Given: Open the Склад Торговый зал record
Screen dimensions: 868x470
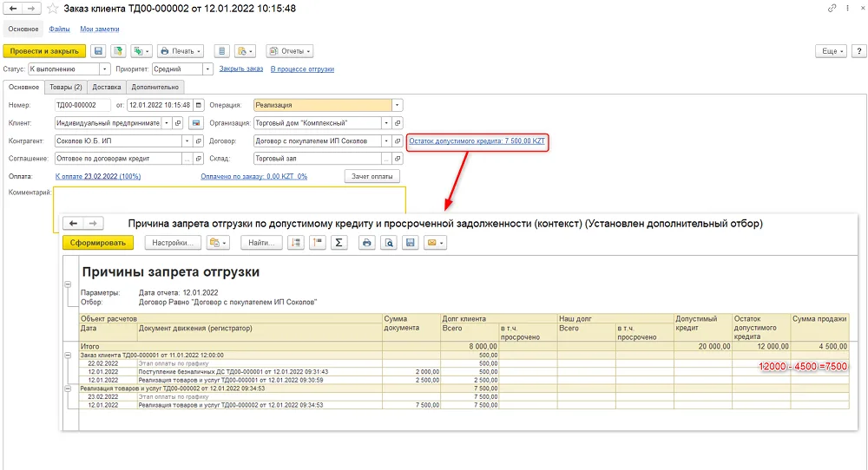Looking at the screenshot, I should 398,159.
